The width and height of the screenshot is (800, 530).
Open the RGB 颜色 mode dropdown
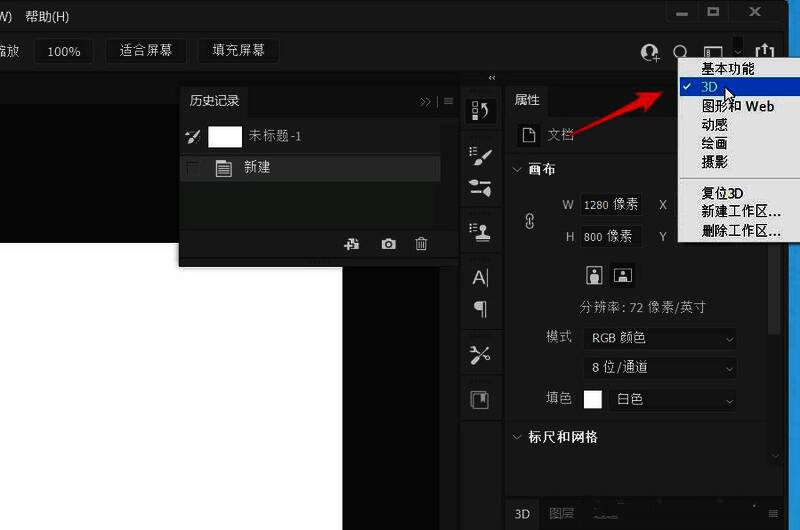[660, 338]
